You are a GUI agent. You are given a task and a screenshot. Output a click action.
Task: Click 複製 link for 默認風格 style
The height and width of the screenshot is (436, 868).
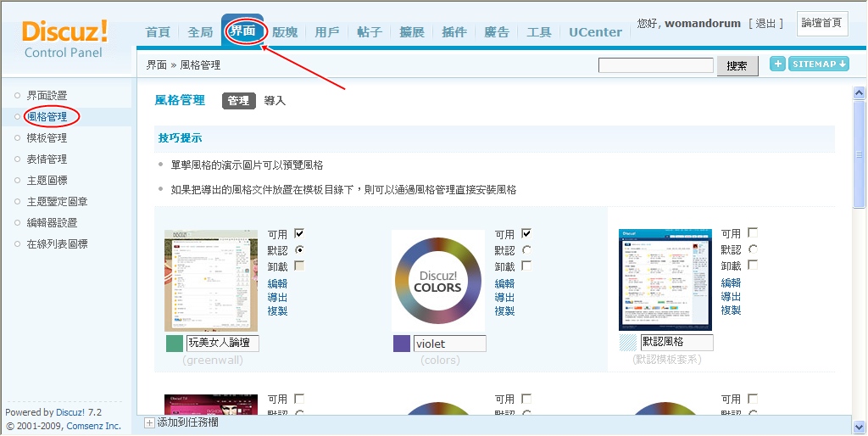[x=731, y=310]
